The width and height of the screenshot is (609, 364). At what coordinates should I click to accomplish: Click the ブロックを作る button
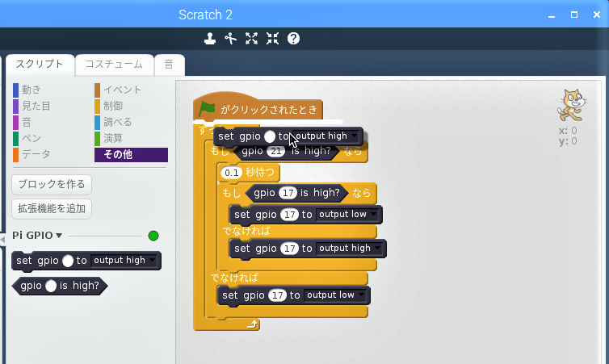coord(52,184)
